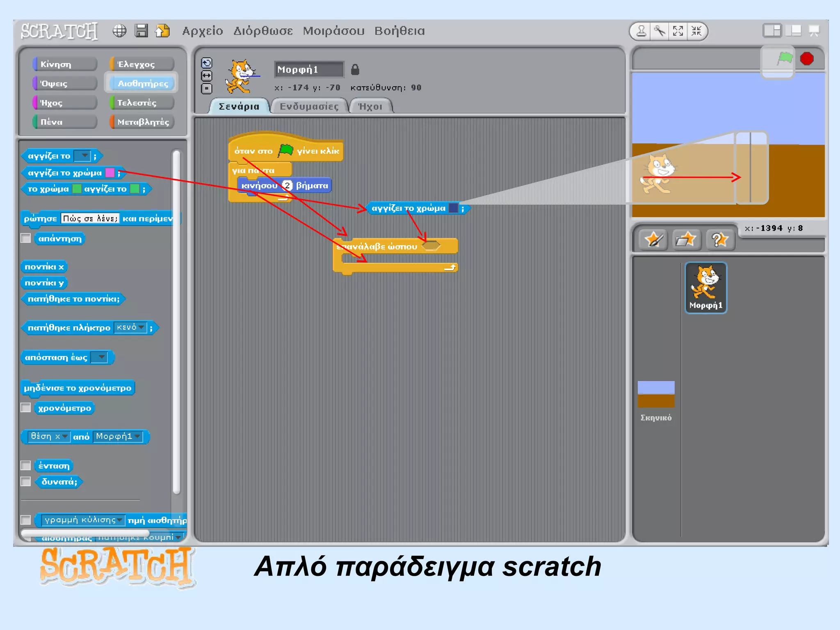Open the θέση x attribute dropdown
The height and width of the screenshot is (630, 840).
(49, 436)
